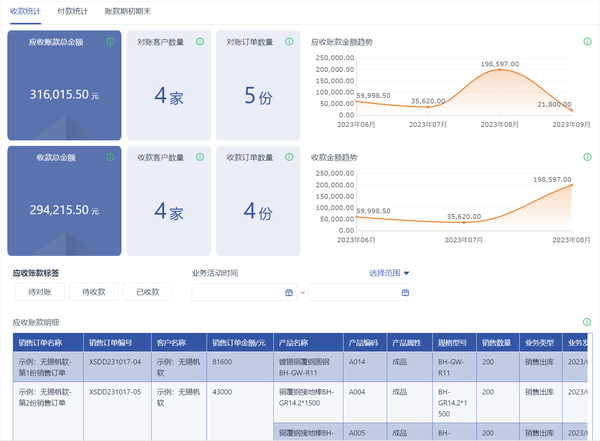Image resolution: width=600 pixels, height=441 pixels.
Task: Click info icon on 应收账款总金额 card
Action: tap(110, 41)
